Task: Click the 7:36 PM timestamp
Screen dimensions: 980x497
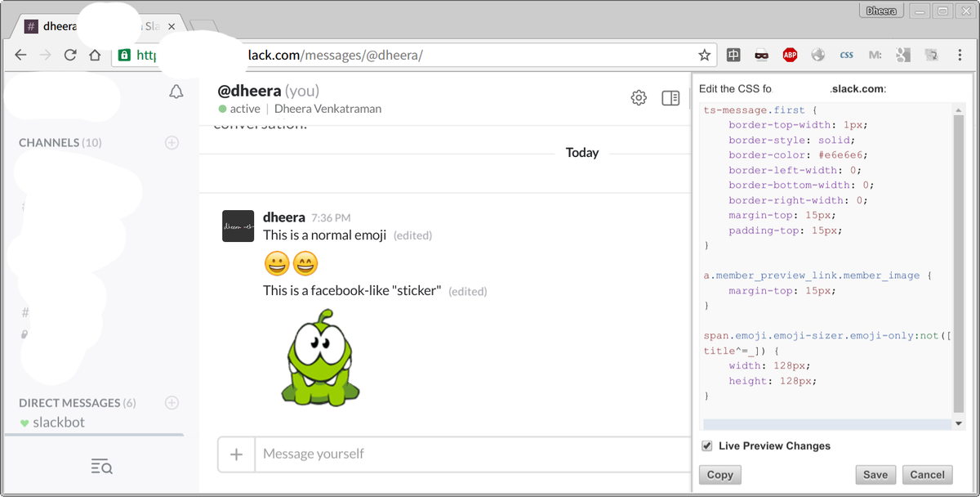Action: pos(331,218)
